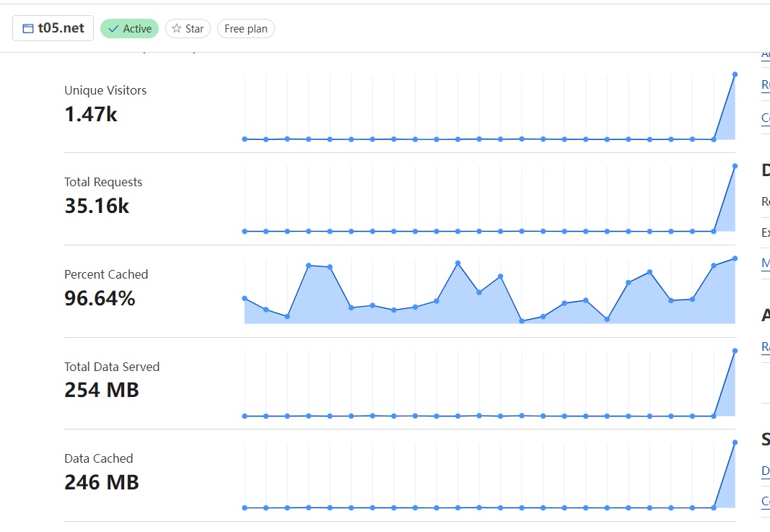This screenshot has width=770, height=532.
Task: Click the 35.16k total requests value
Action: (97, 206)
